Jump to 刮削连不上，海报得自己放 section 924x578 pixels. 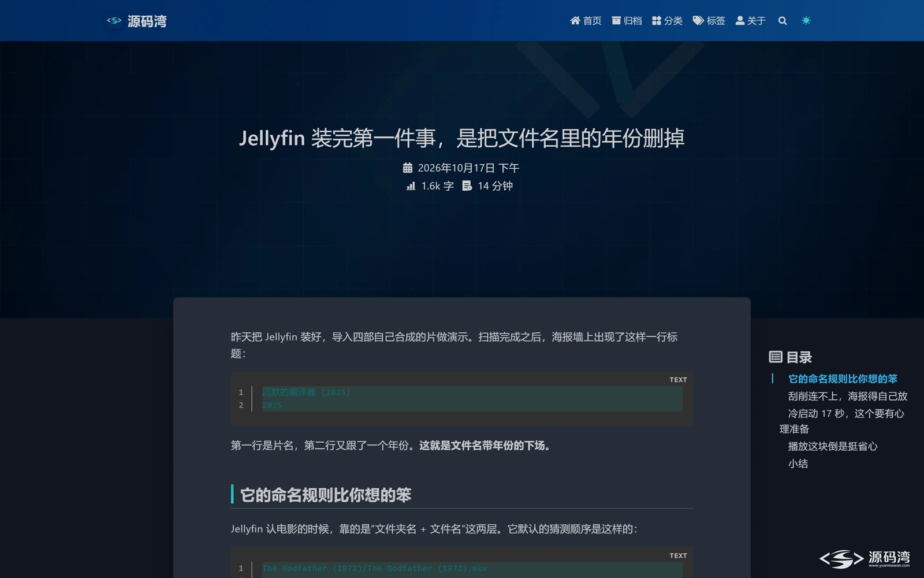(848, 397)
